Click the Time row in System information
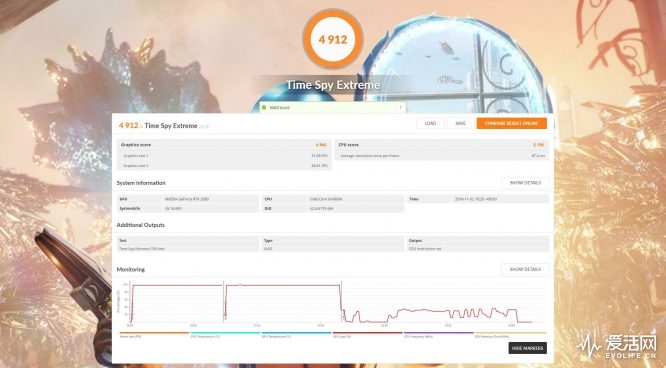Viewport: 666px width, 368px height. (478, 199)
